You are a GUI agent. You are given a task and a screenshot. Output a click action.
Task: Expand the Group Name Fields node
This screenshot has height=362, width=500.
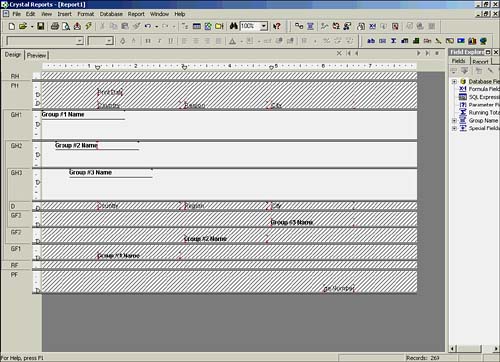pos(454,120)
